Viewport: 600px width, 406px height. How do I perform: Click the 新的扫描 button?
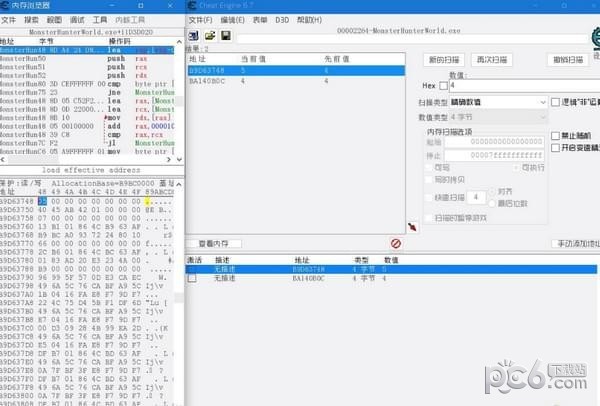(444, 60)
